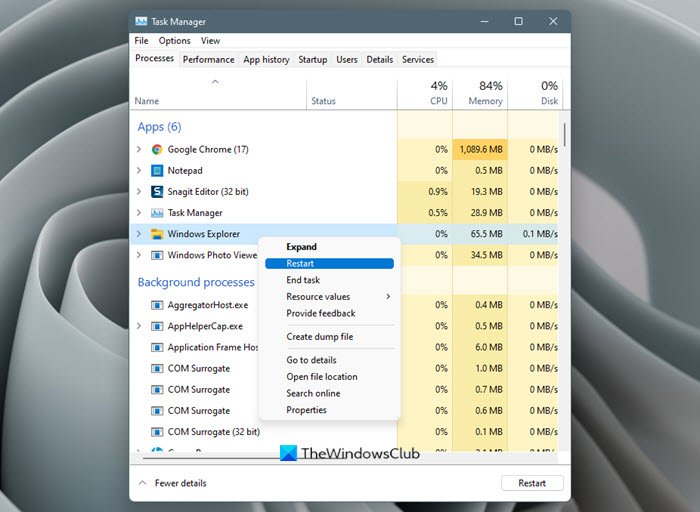This screenshot has width=700, height=512.
Task: Click the AggregatorHost.exe process icon
Action: (157, 305)
